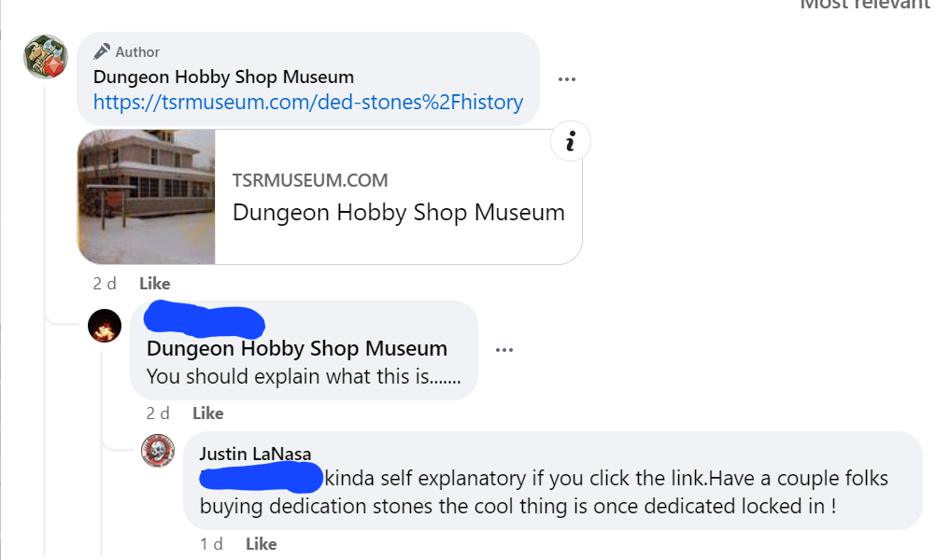Click the redacted mention in Justin LaNasa's reply
Image resolution: width=936 pixels, height=560 pixels.
click(x=262, y=479)
